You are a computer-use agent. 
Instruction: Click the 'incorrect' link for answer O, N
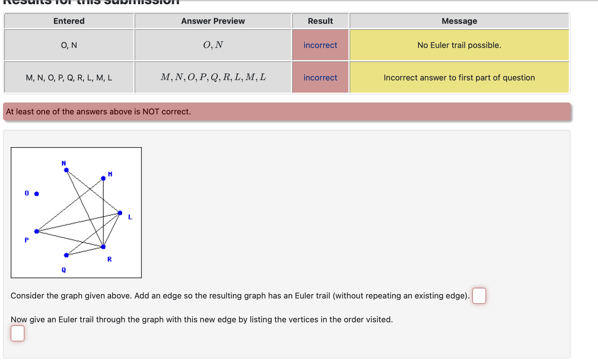point(320,45)
